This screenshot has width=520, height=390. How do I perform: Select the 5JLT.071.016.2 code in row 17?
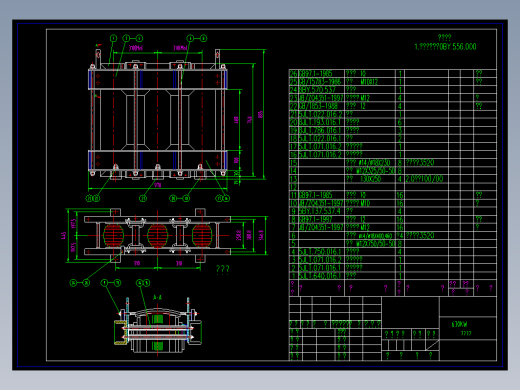pyautogui.click(x=320, y=146)
